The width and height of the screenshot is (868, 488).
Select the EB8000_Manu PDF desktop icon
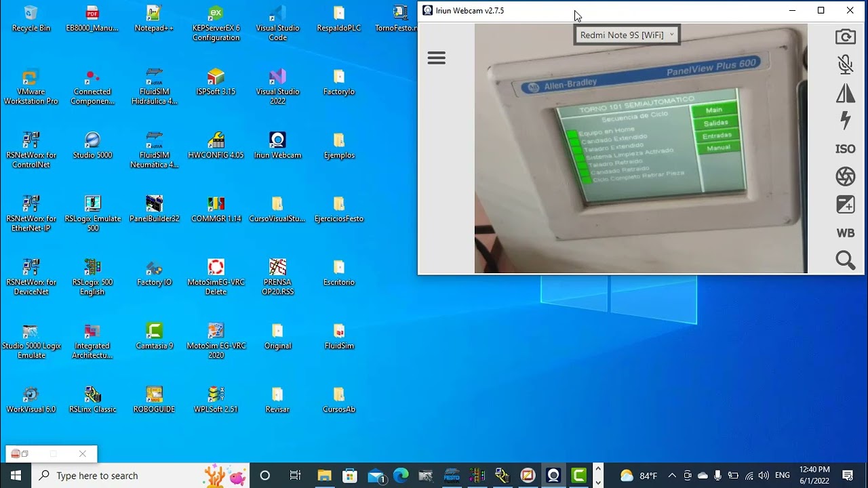92,19
